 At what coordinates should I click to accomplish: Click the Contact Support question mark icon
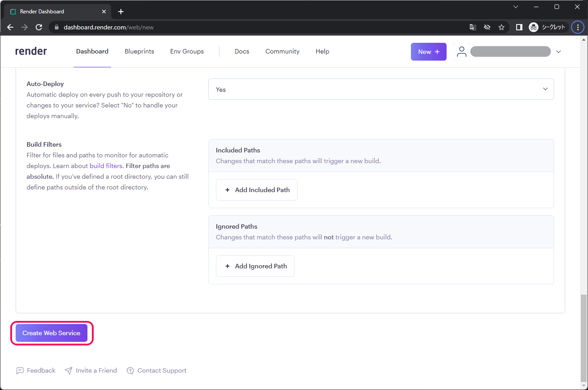pos(130,370)
